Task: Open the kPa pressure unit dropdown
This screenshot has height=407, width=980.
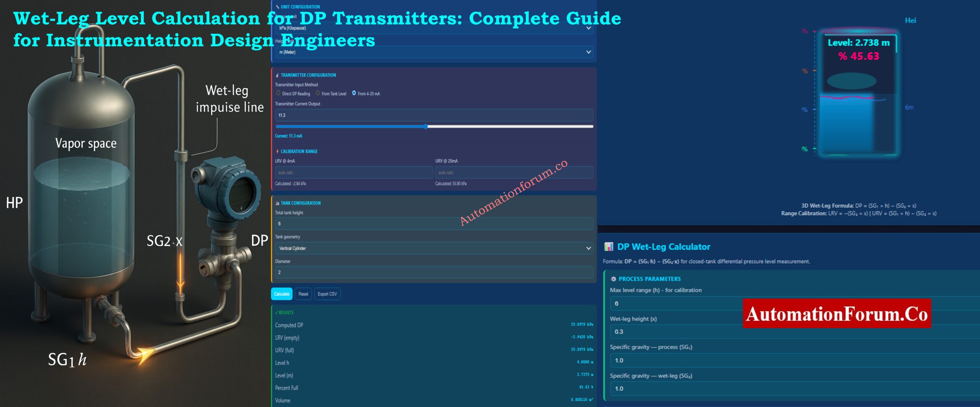Action: tap(434, 28)
